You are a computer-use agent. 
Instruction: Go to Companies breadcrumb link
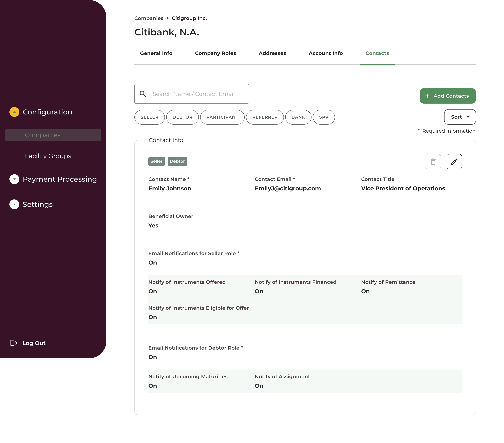coord(149,18)
